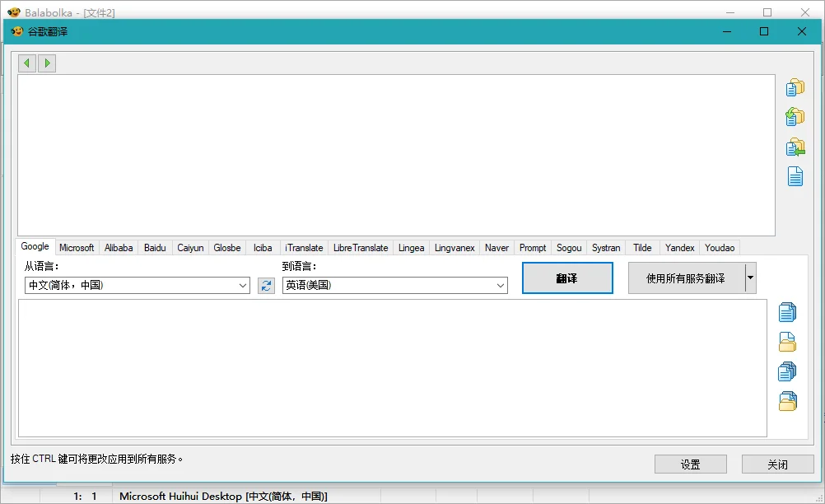The image size is (825, 504).
Task: Choose the Lingvanex tab
Action: coord(454,248)
